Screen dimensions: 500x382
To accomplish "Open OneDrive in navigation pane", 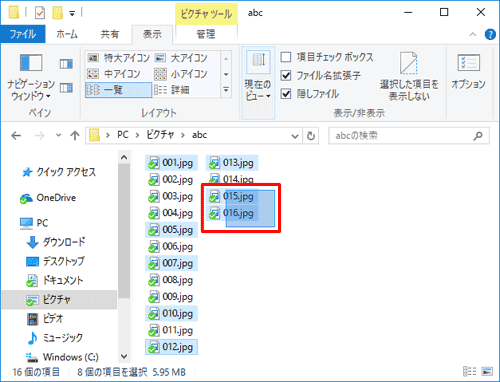I will pos(48,198).
